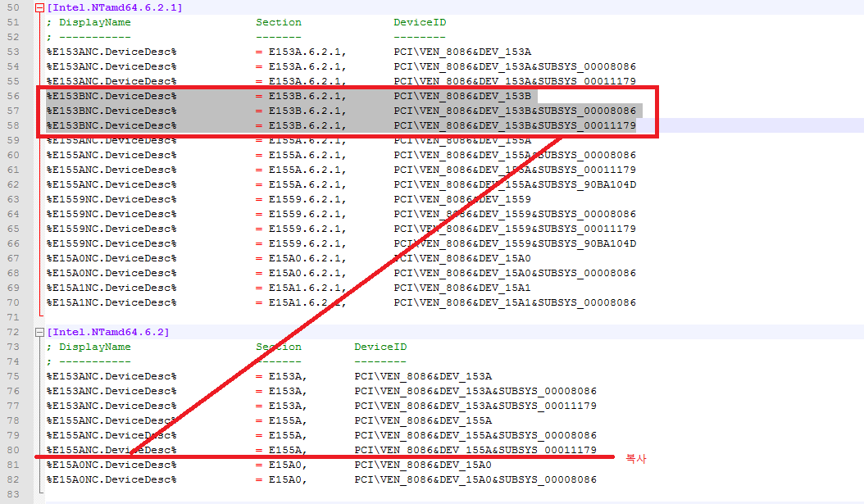Click the DisplayName comment on line 51
Image resolution: width=864 pixels, height=504 pixels.
(95, 23)
